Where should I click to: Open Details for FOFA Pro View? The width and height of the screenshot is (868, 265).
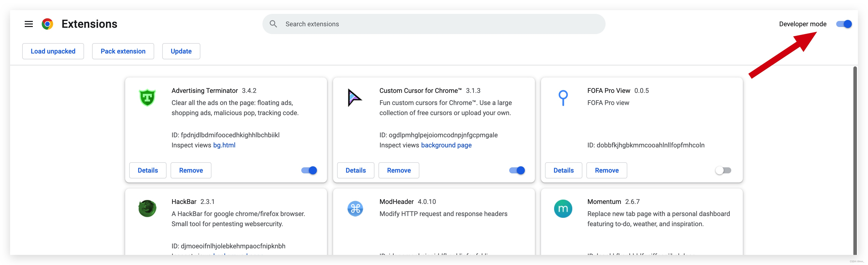(563, 170)
